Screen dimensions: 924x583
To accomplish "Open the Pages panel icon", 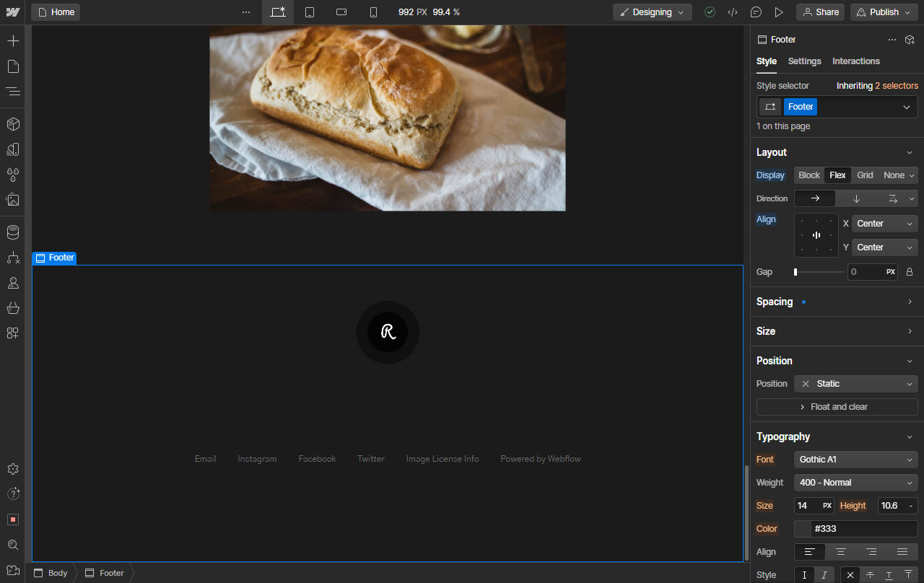I will point(13,66).
